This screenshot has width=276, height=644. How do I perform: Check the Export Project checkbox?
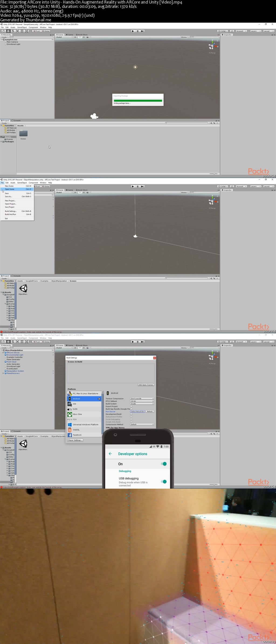[x=131, y=406]
